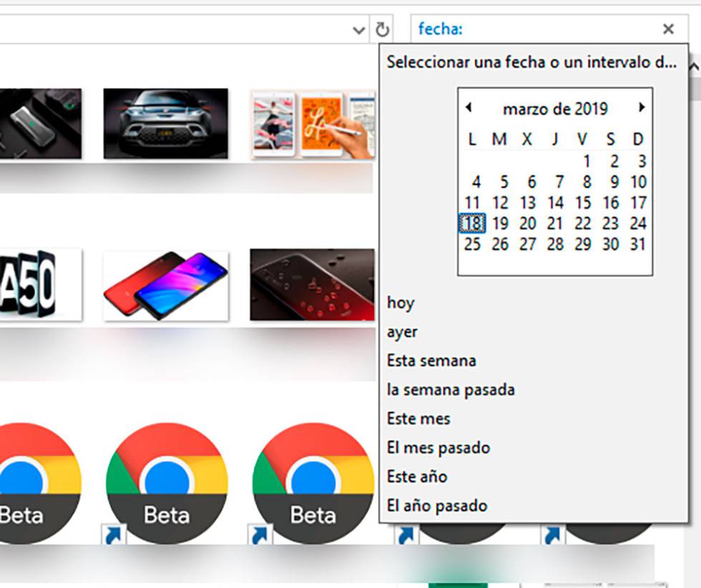This screenshot has height=588, width=701.
Task: Choose the 'ayer' date filter
Action: click(402, 332)
